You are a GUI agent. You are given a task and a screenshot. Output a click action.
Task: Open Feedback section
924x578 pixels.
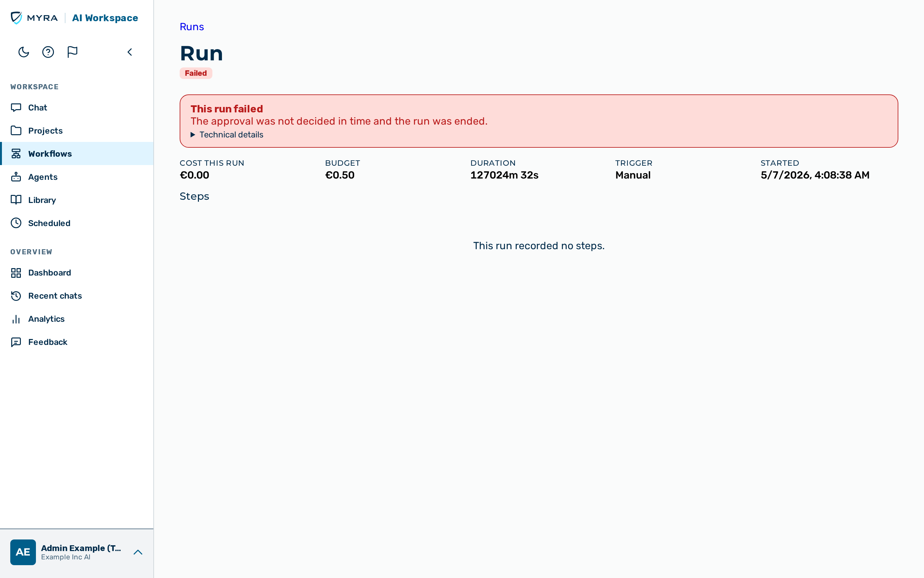[x=77, y=342]
